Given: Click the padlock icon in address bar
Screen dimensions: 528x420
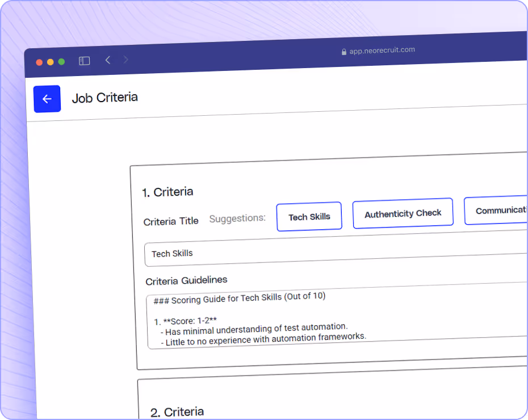Looking at the screenshot, I should 344,52.
